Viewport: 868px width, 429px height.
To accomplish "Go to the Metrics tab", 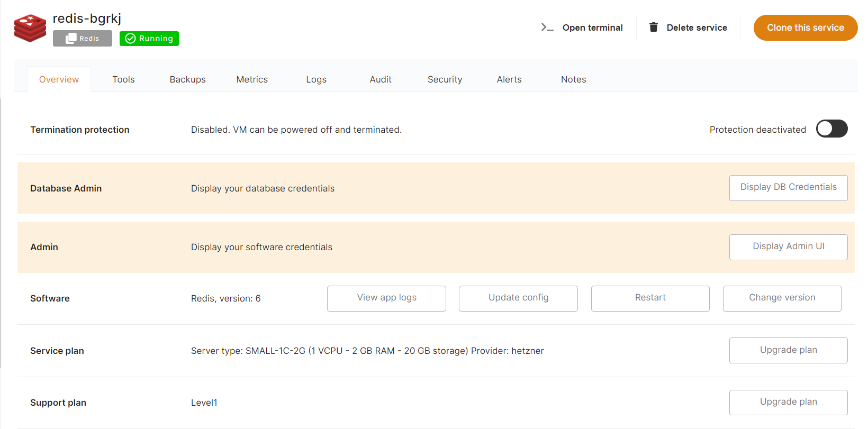I will [x=252, y=79].
